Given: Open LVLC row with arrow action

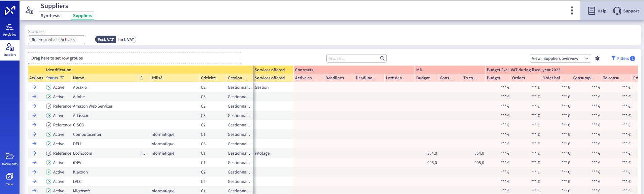Looking at the screenshot, I should click(34, 181).
